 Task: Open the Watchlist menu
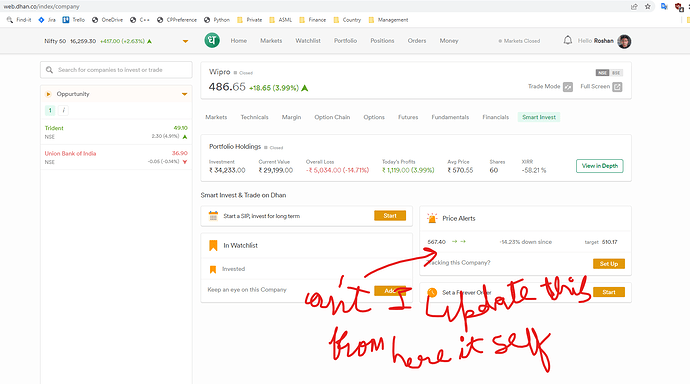(x=308, y=41)
